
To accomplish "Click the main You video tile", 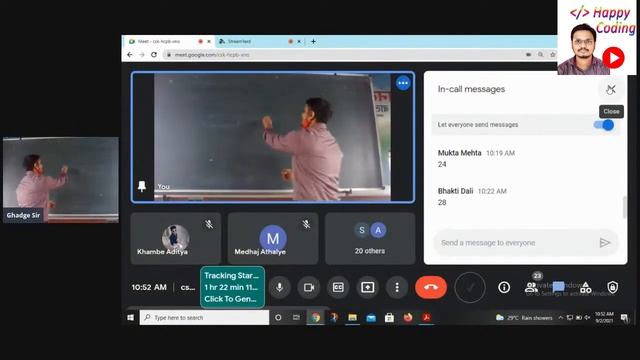I will [273, 137].
